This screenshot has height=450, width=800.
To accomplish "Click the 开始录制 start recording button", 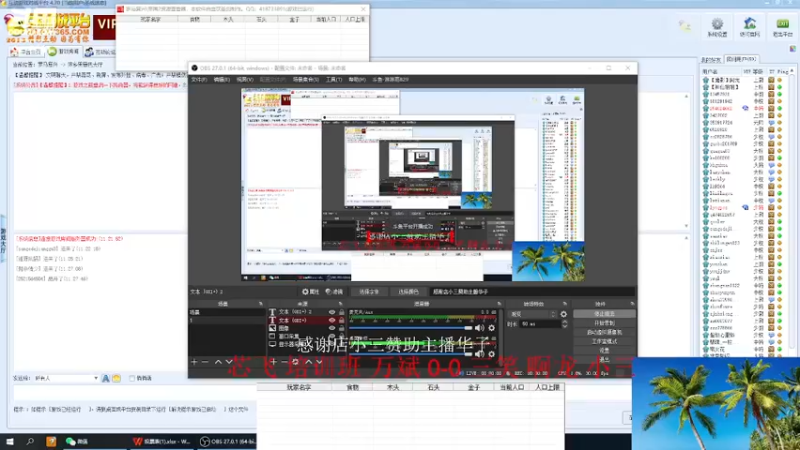I will point(604,323).
